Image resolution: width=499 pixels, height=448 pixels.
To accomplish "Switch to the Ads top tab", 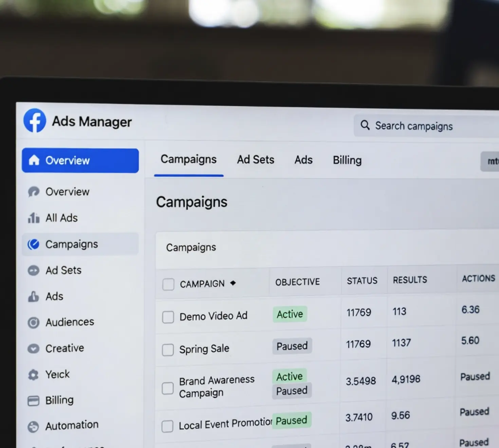I will pyautogui.click(x=303, y=160).
